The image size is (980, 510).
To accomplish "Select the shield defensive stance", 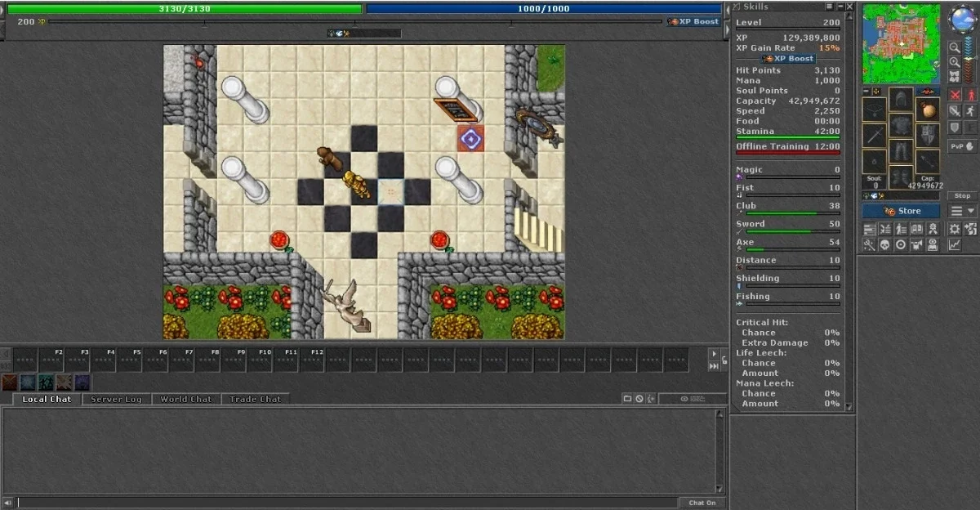I will (955, 128).
